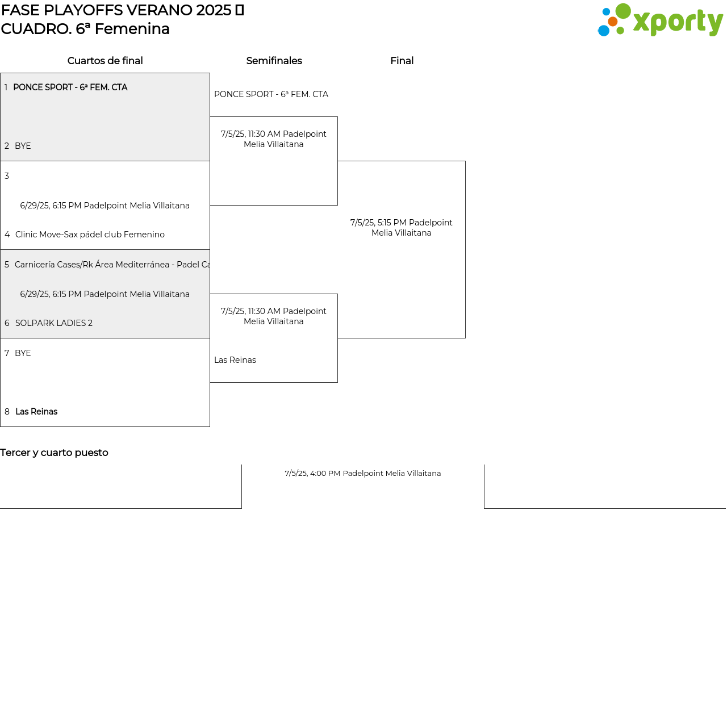
Task: Click Las Reinas in quarterfinal slot 8
Action: [36, 412]
